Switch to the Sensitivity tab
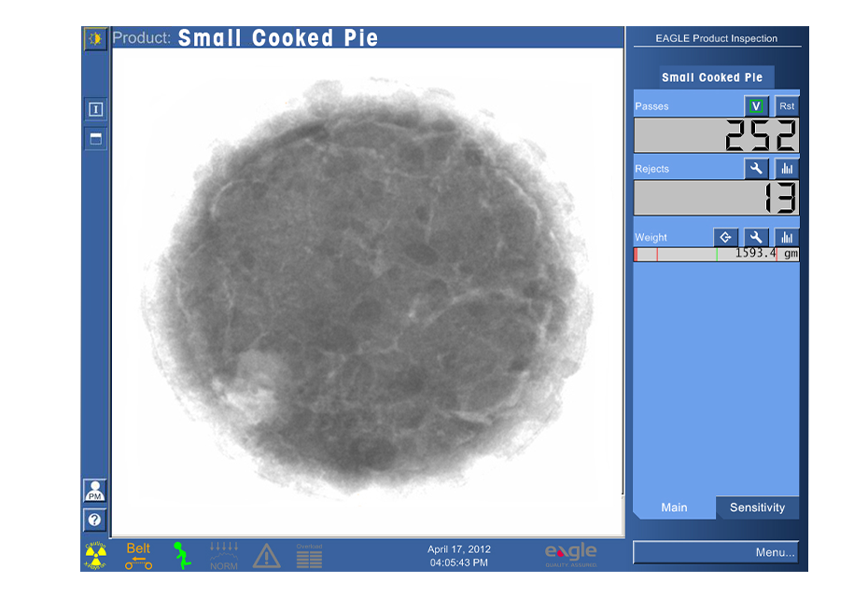The height and width of the screenshot is (597, 868). click(757, 507)
